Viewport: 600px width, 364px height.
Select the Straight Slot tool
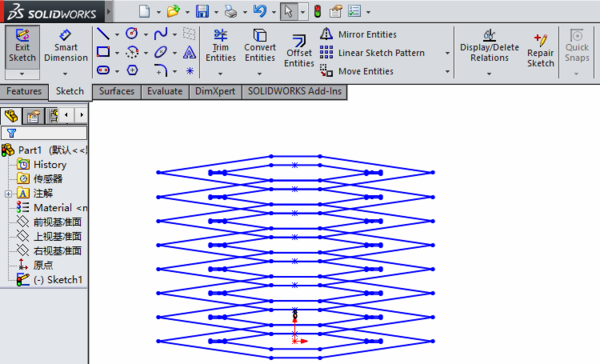103,70
